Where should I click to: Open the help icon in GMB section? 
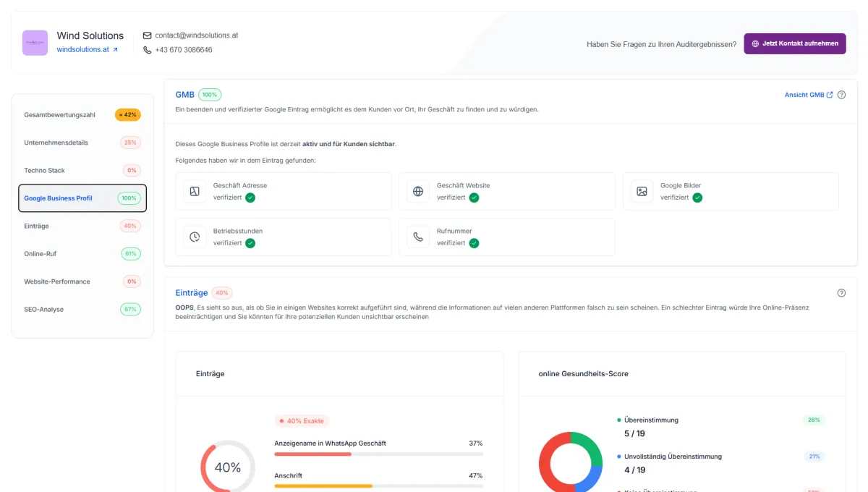[841, 95]
